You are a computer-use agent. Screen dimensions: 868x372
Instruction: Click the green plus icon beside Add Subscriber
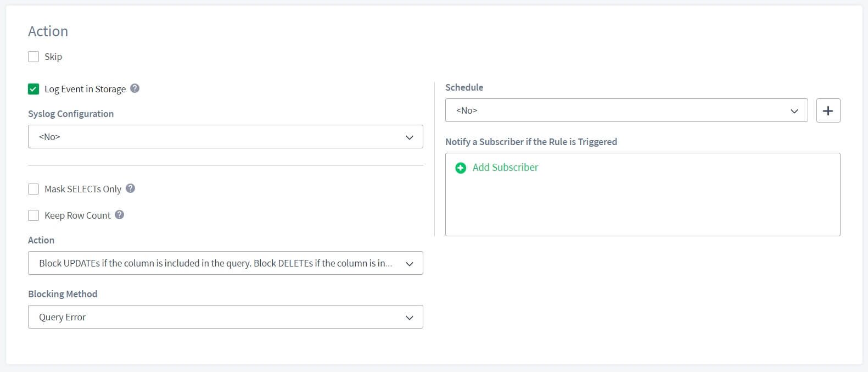(x=461, y=168)
